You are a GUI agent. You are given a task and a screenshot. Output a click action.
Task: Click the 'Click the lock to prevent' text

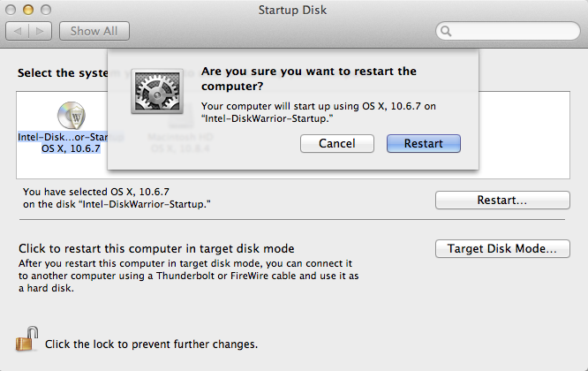[x=151, y=344]
